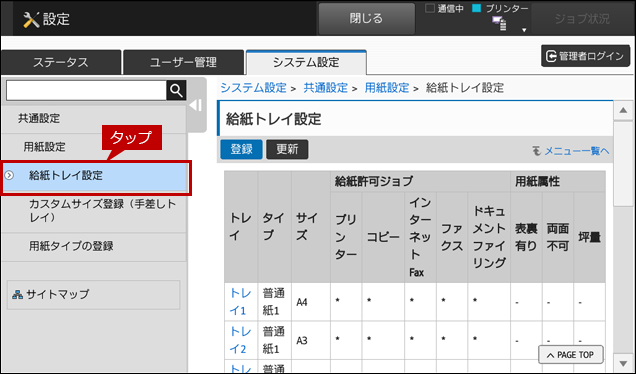Click the vertical scrollbar thumb
The height and width of the screenshot is (374, 636).
[623, 164]
